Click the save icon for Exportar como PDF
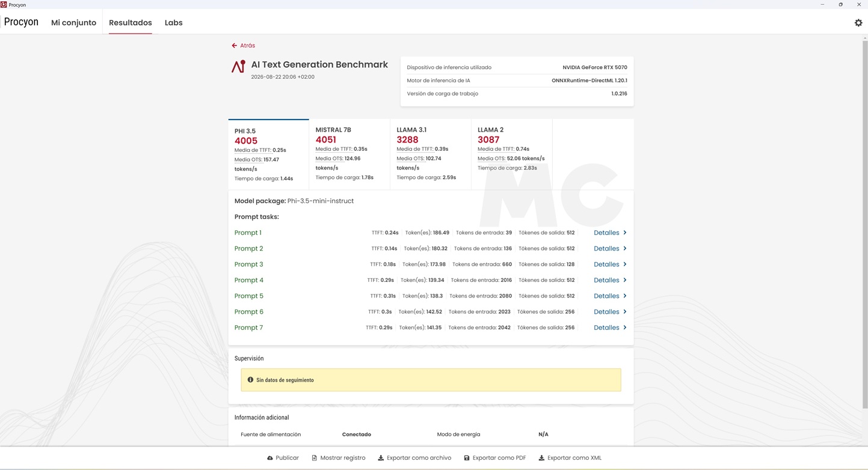Image resolution: width=868 pixels, height=470 pixels. pyautogui.click(x=467, y=458)
